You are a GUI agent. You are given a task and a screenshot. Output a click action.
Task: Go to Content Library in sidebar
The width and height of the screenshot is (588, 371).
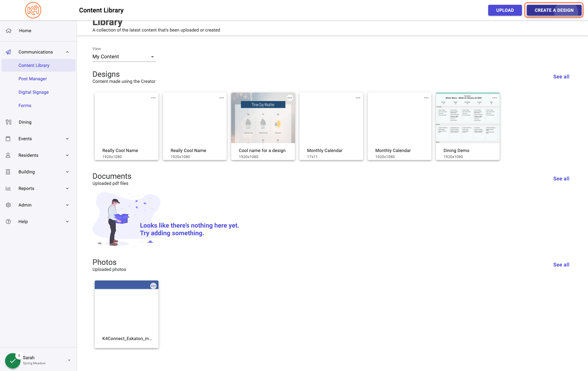coord(39,65)
